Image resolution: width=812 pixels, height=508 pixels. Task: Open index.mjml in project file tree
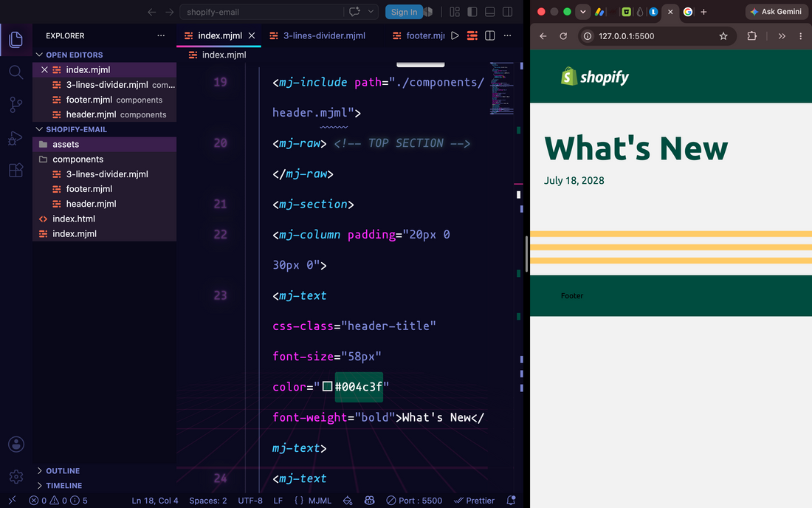pos(104,234)
